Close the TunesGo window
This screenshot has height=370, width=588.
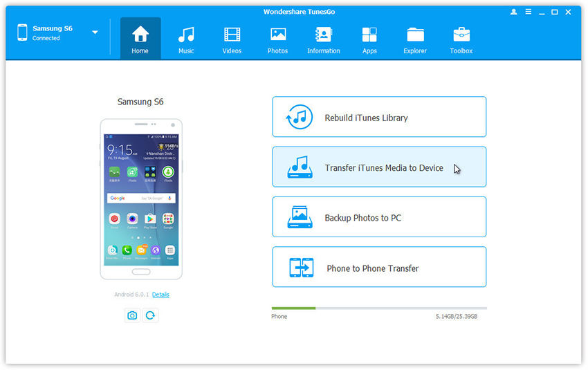(x=568, y=12)
